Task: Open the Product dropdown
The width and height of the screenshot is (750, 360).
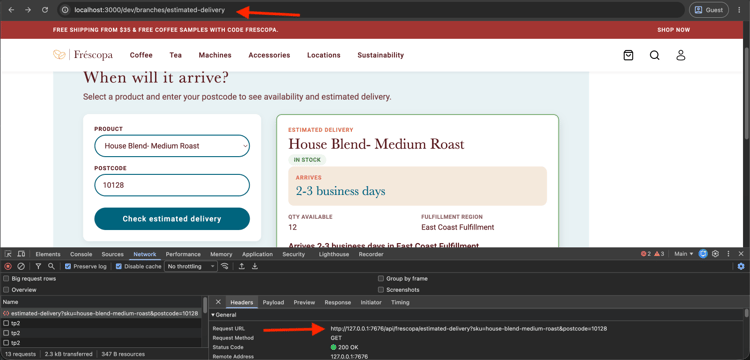Action: pos(172,146)
